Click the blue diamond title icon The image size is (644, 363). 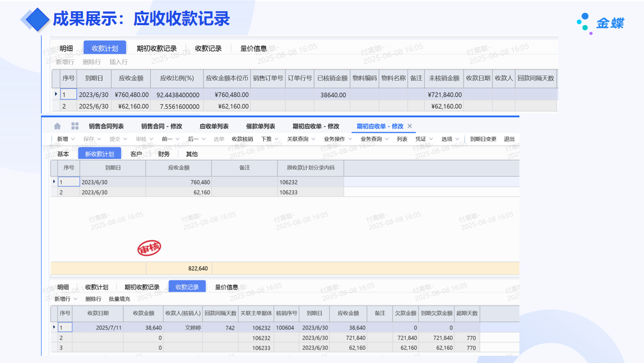click(36, 20)
